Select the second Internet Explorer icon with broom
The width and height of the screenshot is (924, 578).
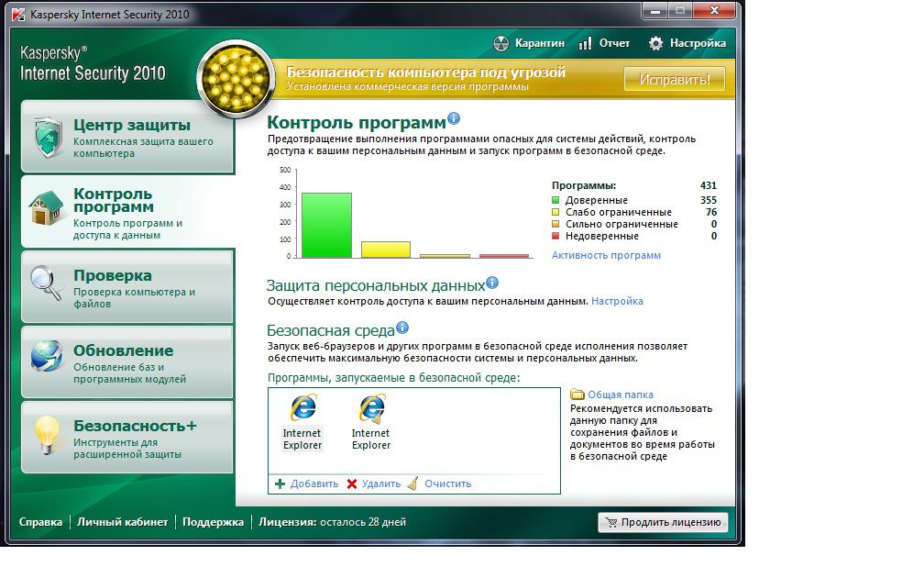click(x=372, y=408)
